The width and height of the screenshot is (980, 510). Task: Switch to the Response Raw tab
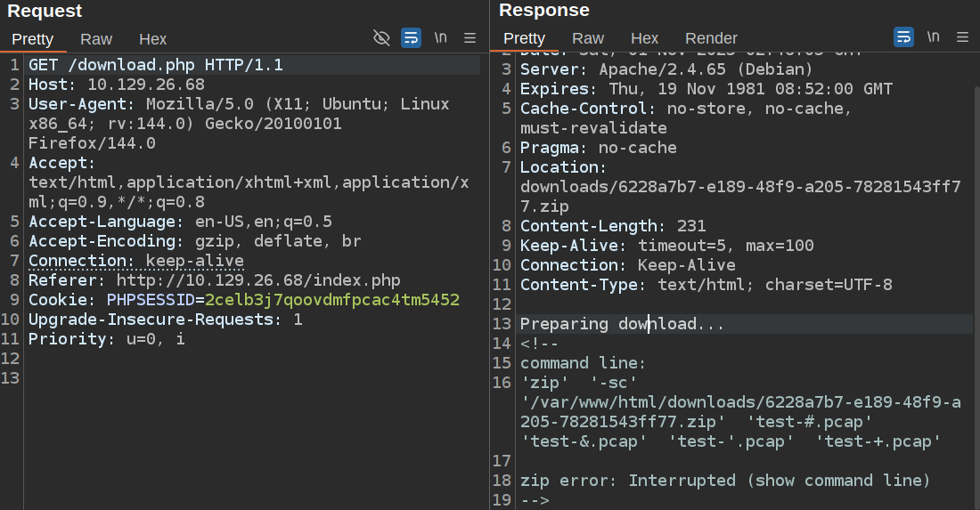tap(588, 38)
